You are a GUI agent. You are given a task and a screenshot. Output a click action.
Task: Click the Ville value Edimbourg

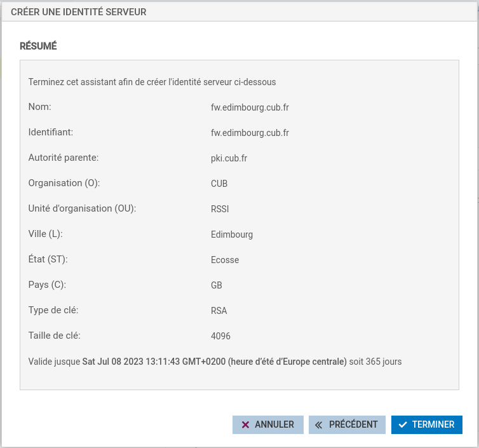point(232,234)
